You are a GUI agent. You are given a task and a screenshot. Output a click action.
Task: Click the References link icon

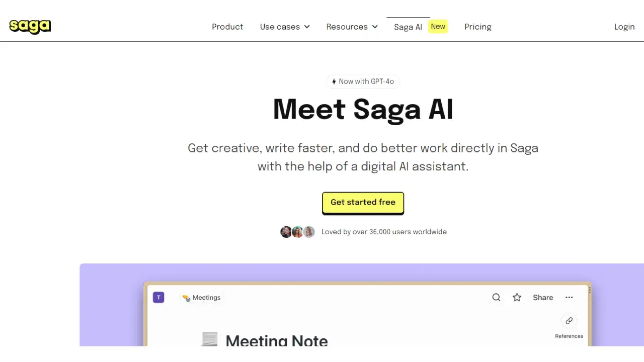(569, 321)
